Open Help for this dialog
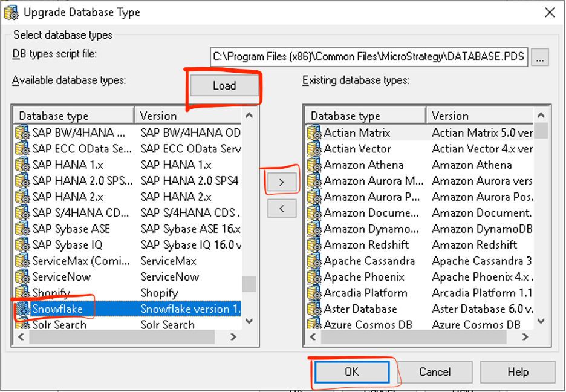 (518, 372)
